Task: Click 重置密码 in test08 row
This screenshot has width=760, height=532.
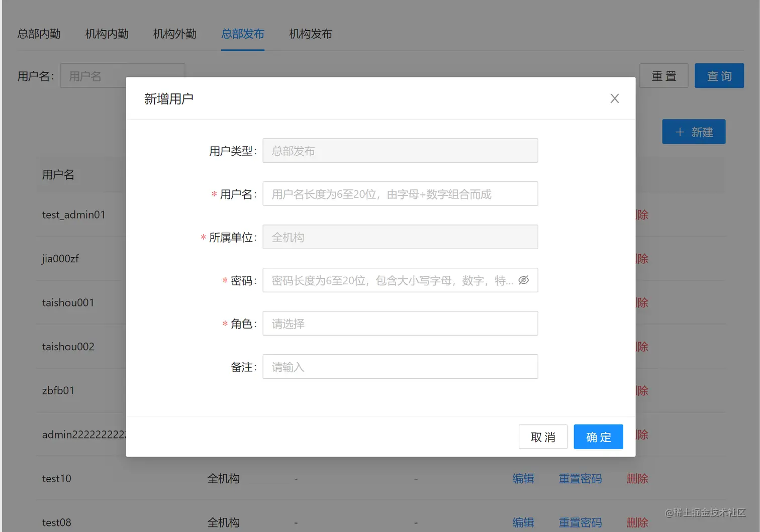Action: tap(580, 522)
